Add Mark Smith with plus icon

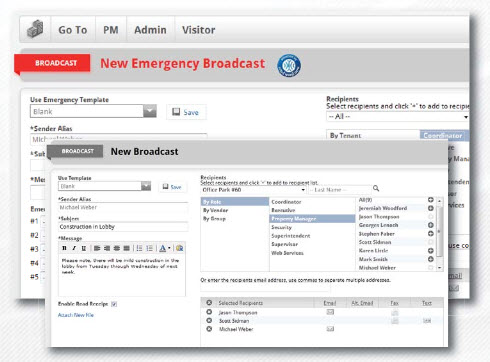point(431,259)
